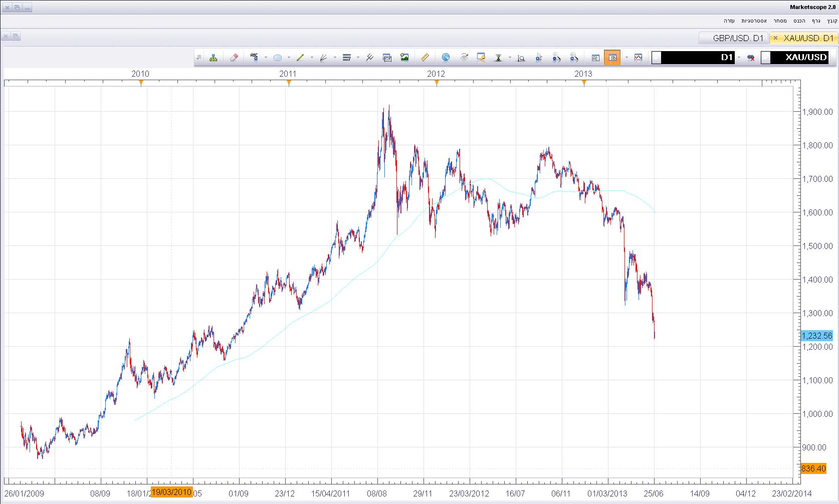Click the green hierarchy tree icon
The width and height of the screenshot is (839, 504).
(x=214, y=58)
